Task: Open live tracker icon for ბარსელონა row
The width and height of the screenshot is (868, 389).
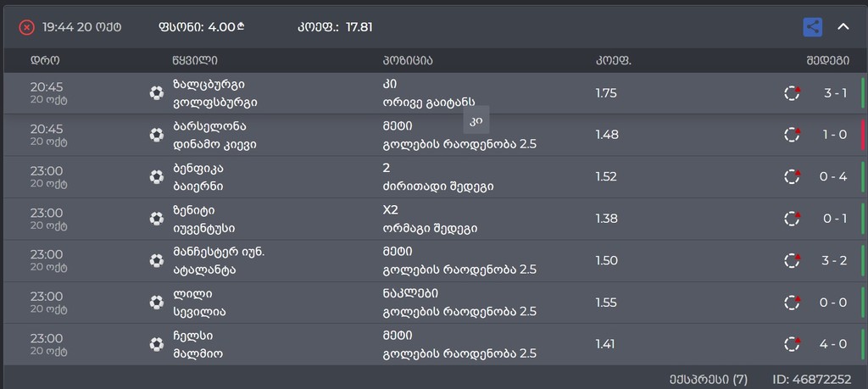Action: click(x=793, y=135)
